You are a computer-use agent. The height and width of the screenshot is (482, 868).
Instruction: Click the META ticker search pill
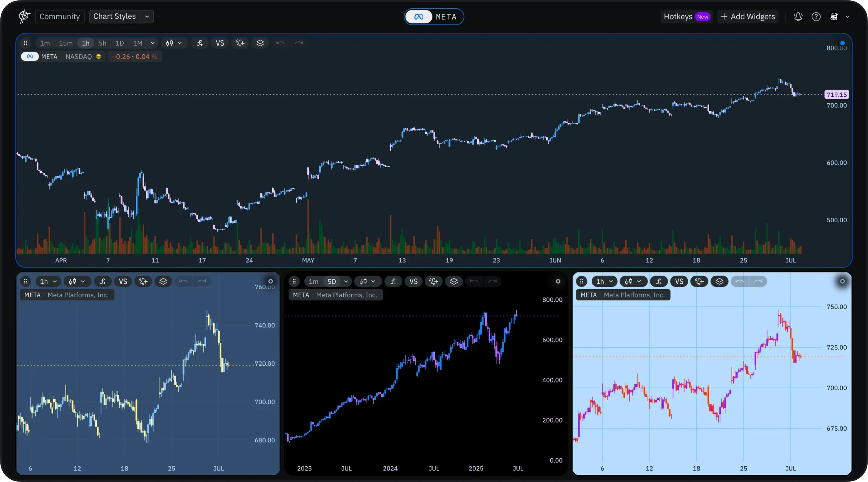pyautogui.click(x=434, y=17)
